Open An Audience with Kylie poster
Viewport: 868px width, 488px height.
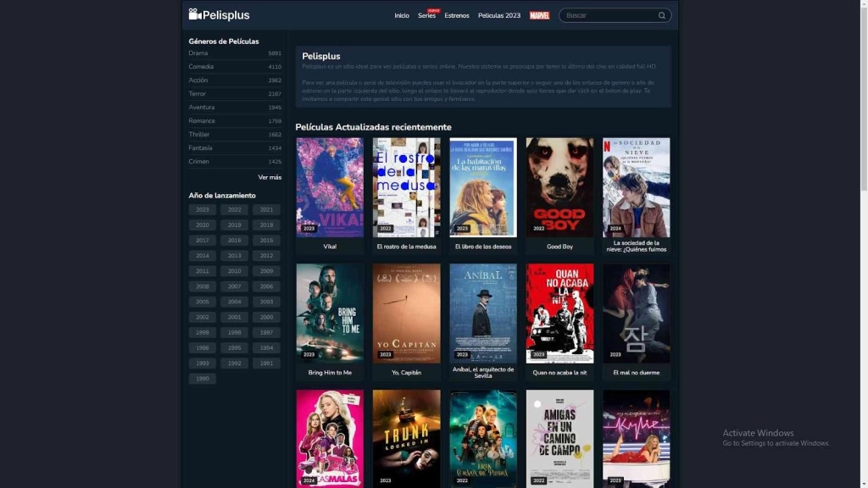[636, 438]
